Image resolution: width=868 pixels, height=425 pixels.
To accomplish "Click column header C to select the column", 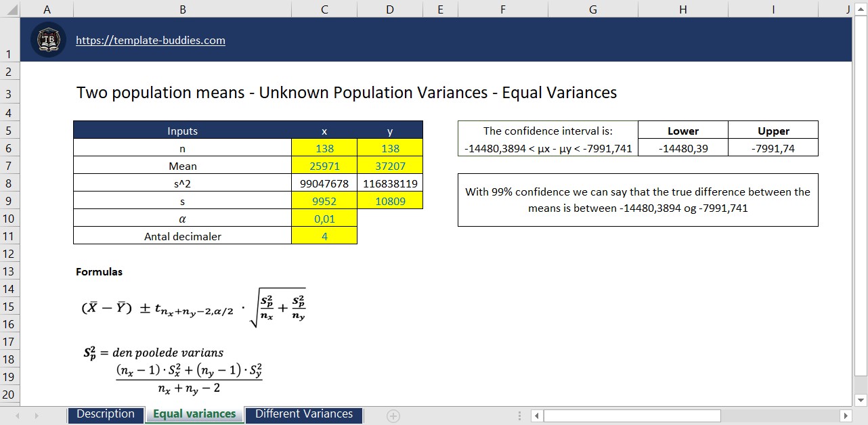I will coord(324,9).
